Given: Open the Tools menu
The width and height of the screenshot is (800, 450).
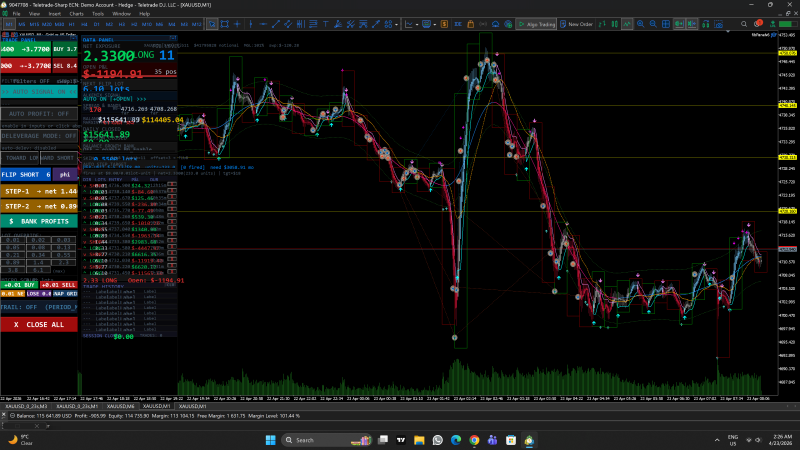Looking at the screenshot, I should coord(98,14).
